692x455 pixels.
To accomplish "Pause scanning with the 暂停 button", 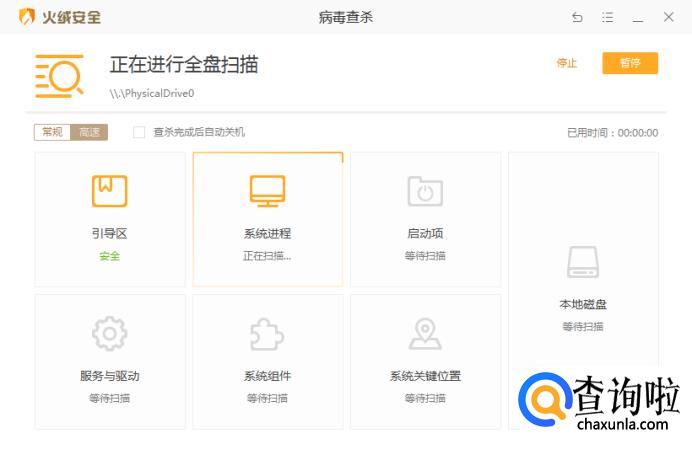I will coord(630,63).
